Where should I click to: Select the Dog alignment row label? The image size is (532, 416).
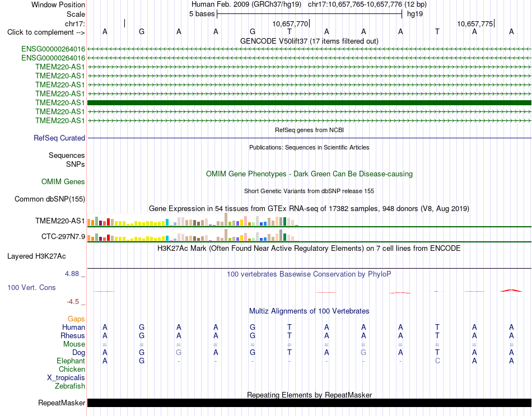coord(79,353)
